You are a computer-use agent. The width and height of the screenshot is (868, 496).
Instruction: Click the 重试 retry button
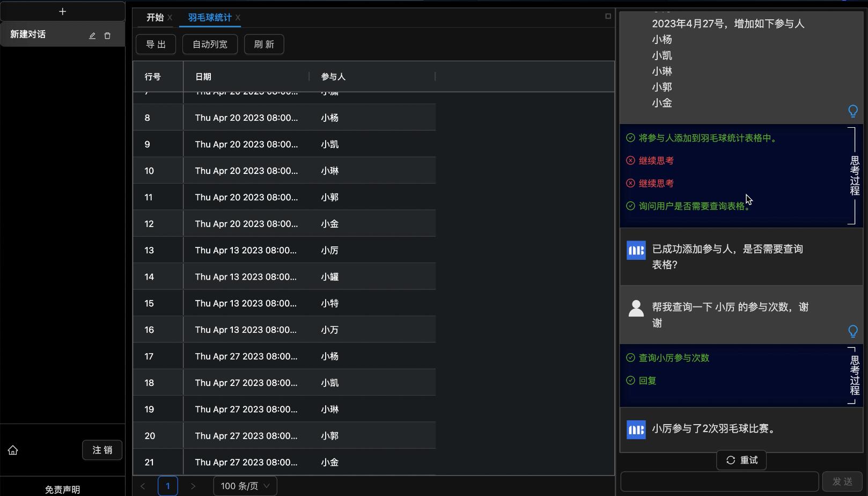[741, 460]
